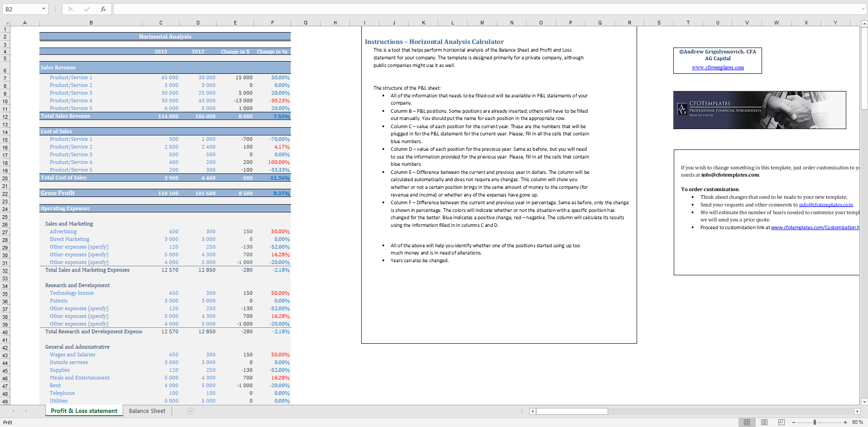Open the cfotemplates.com/Customization link

tap(815, 227)
